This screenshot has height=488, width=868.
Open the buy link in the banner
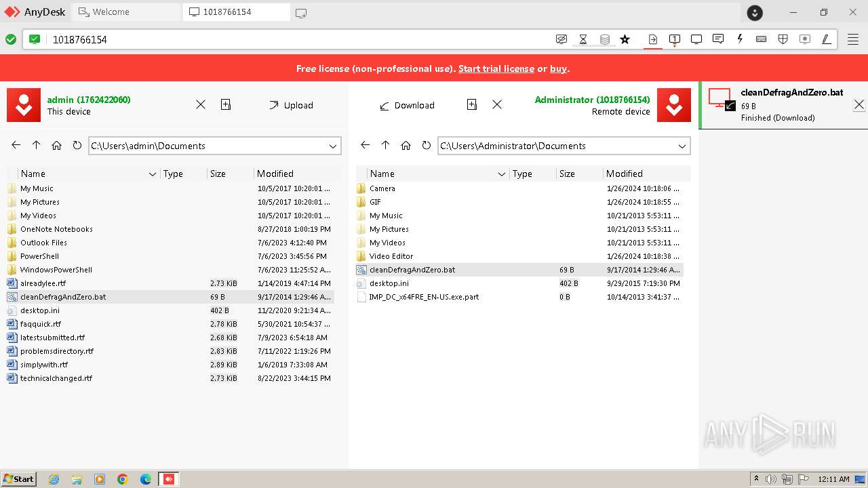(x=558, y=68)
